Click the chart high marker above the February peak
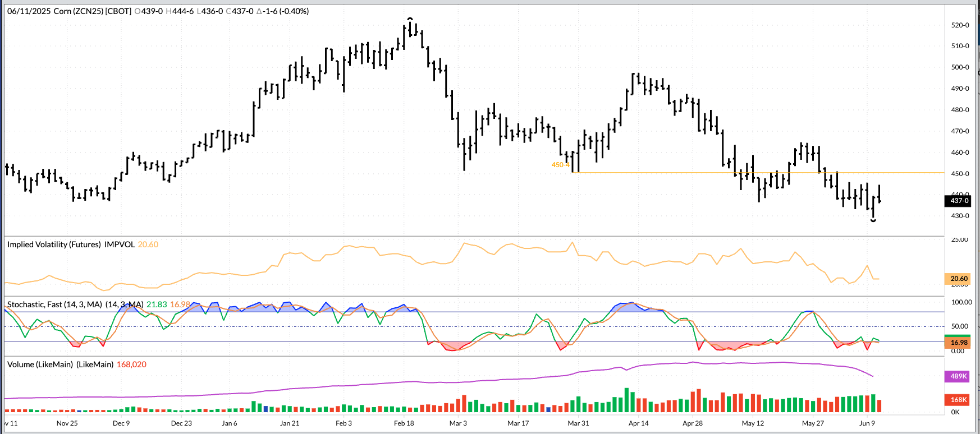Viewport: 980px width, 434px height. tap(410, 20)
